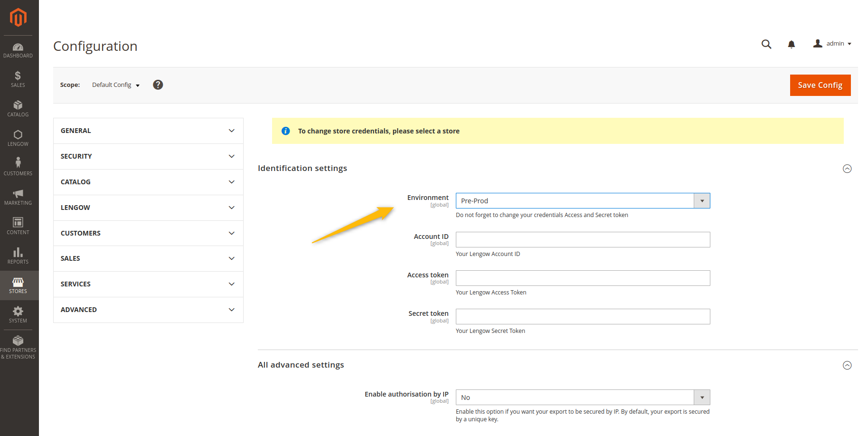Expand the Lengow configuration tab
Screen dimensions: 868x436
coord(148,208)
